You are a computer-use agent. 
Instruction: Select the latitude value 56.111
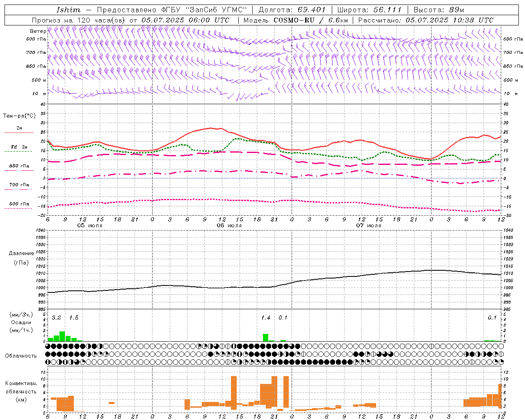[x=387, y=10]
